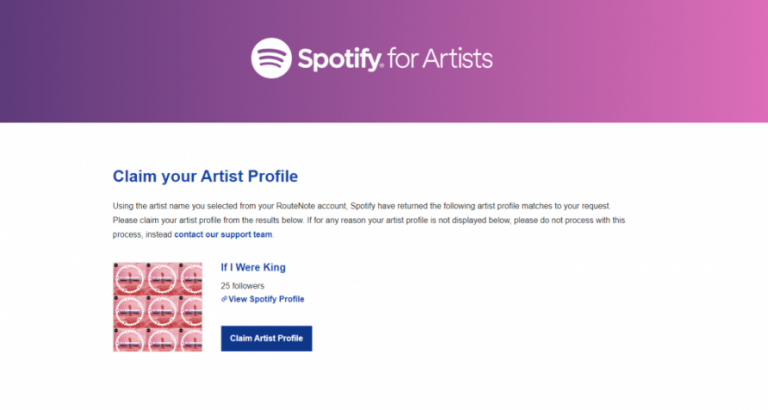
Task: Open the contact our support team link
Action: tap(223, 235)
